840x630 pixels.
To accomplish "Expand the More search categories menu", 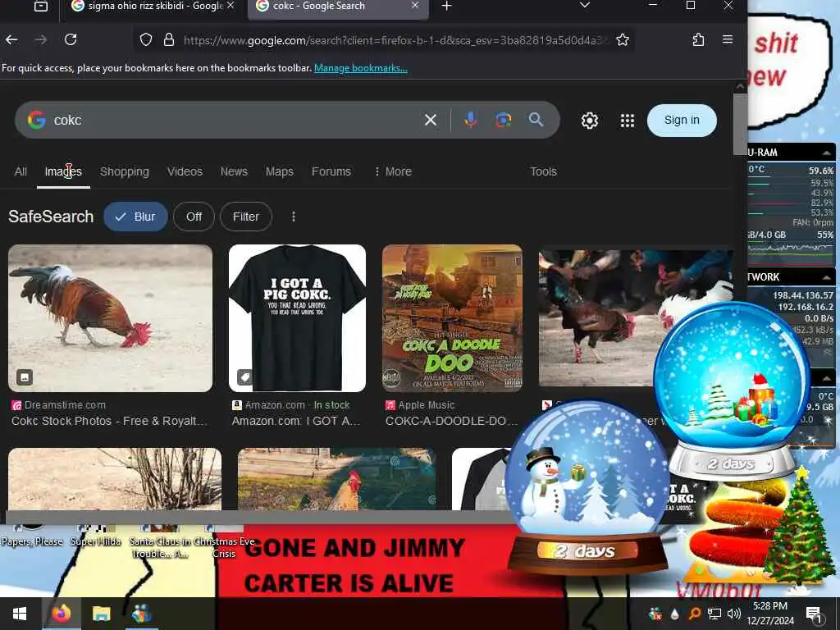I will [393, 171].
